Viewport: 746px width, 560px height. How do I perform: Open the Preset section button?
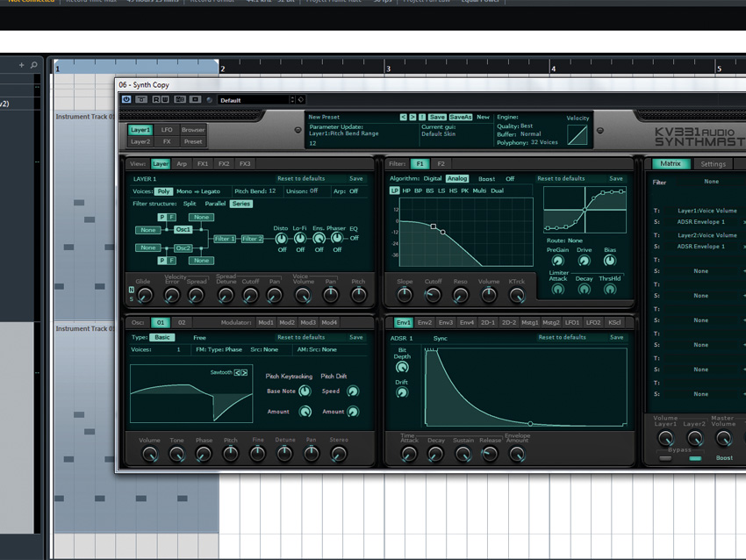pyautogui.click(x=193, y=141)
